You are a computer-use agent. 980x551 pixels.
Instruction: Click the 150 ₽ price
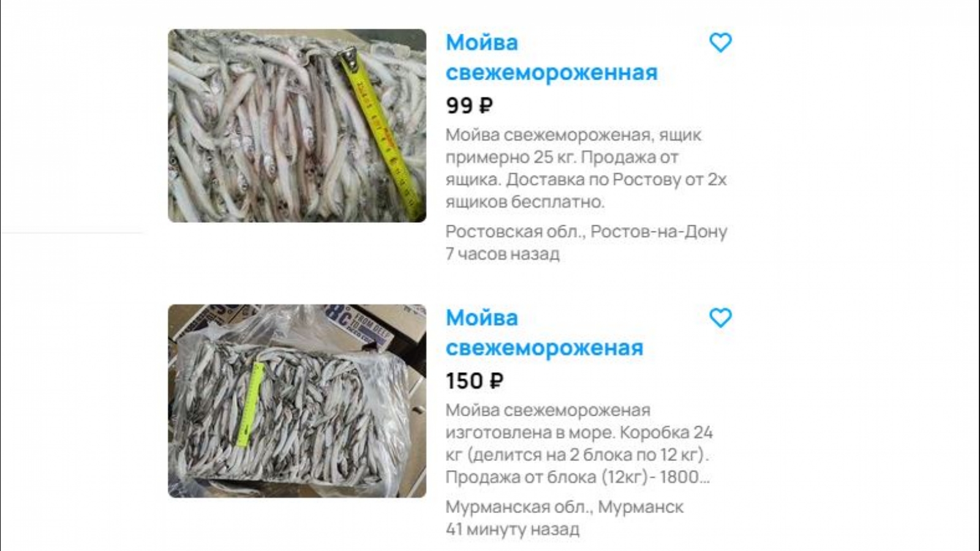[475, 381]
